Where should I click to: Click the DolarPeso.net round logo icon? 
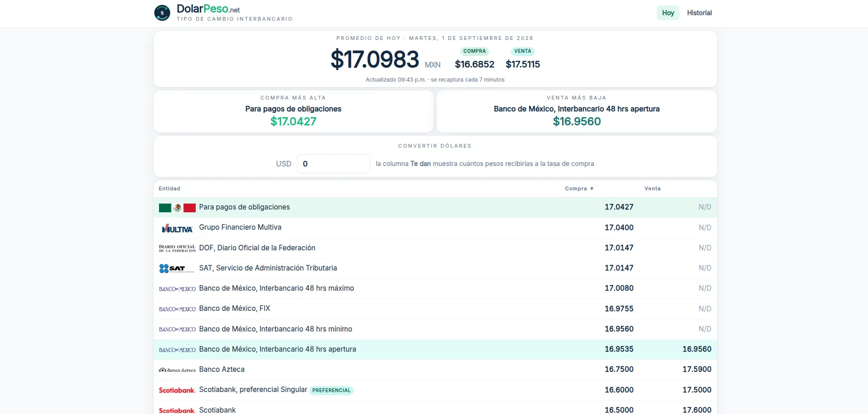(x=162, y=13)
